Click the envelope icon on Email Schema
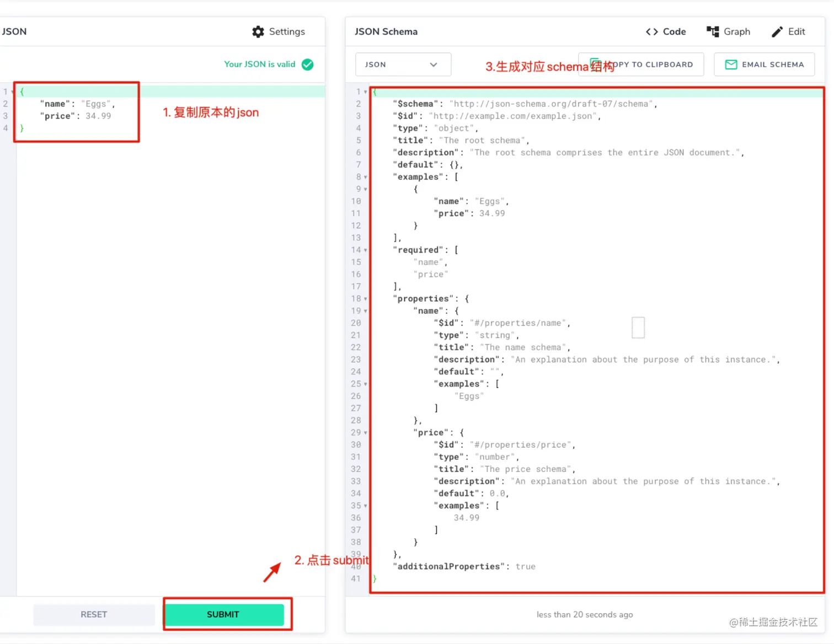Image resolution: width=834 pixels, height=644 pixels. [731, 65]
